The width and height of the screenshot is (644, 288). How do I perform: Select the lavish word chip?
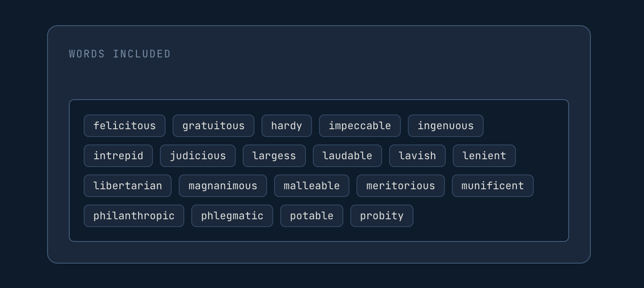click(x=417, y=156)
